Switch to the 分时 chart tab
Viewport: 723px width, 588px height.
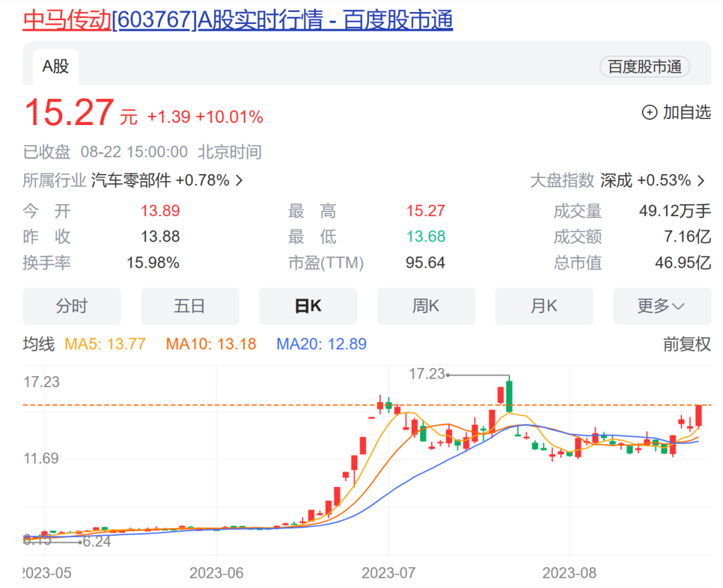click(72, 306)
